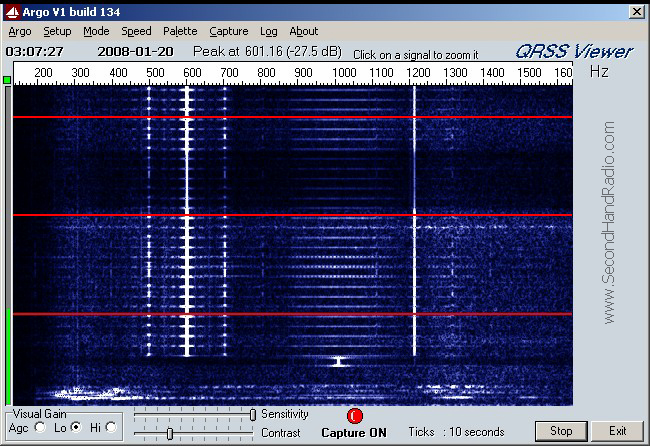This screenshot has height=446, width=650.
Task: Click the Capture ON label
Action: coord(354,433)
